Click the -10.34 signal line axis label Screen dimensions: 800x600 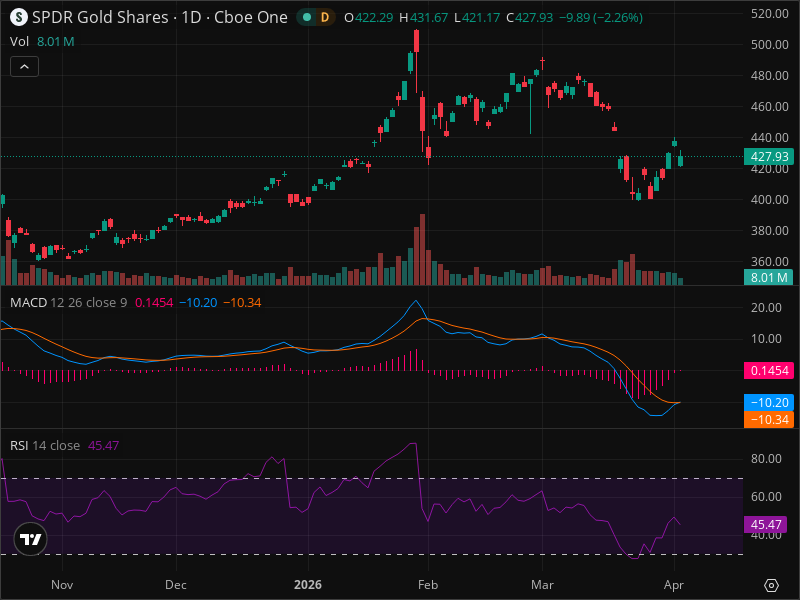point(769,419)
